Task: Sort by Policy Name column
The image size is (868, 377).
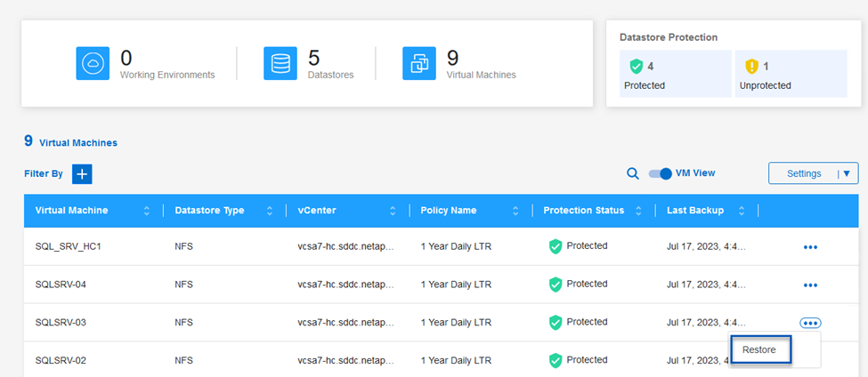Action: 515,211
